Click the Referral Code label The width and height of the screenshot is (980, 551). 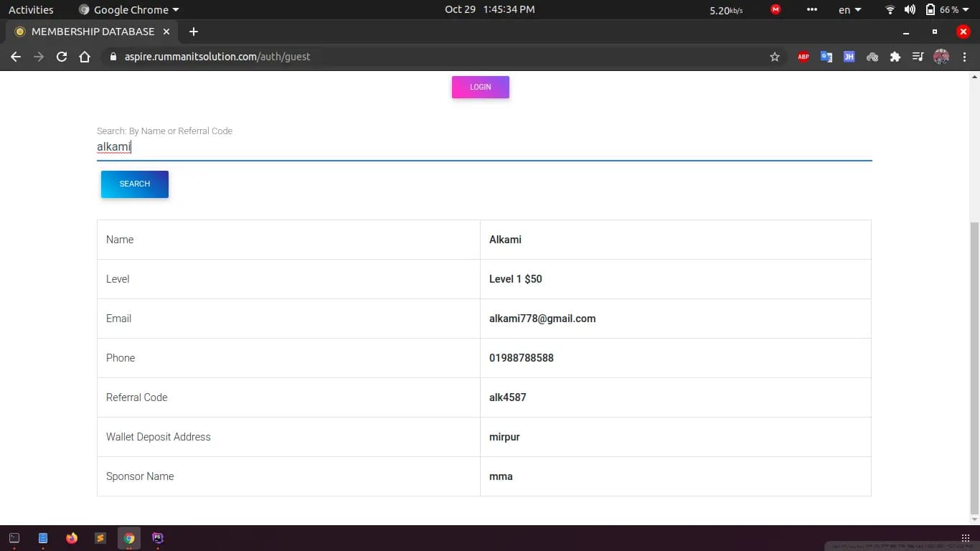tap(136, 397)
